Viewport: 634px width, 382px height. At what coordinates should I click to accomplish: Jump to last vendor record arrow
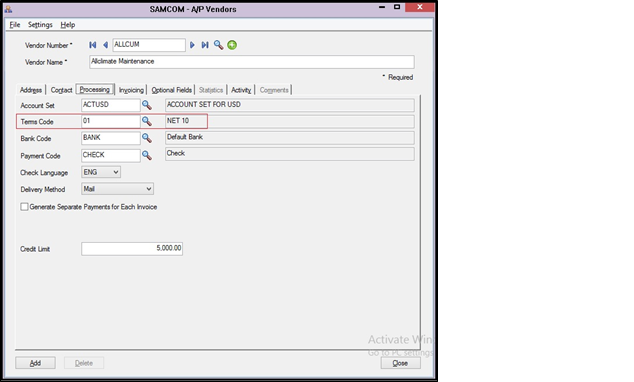pos(205,45)
